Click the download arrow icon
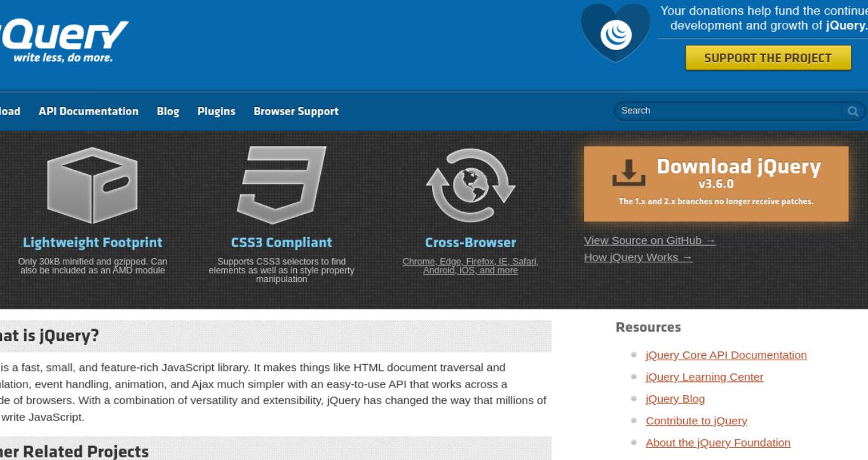 point(628,173)
